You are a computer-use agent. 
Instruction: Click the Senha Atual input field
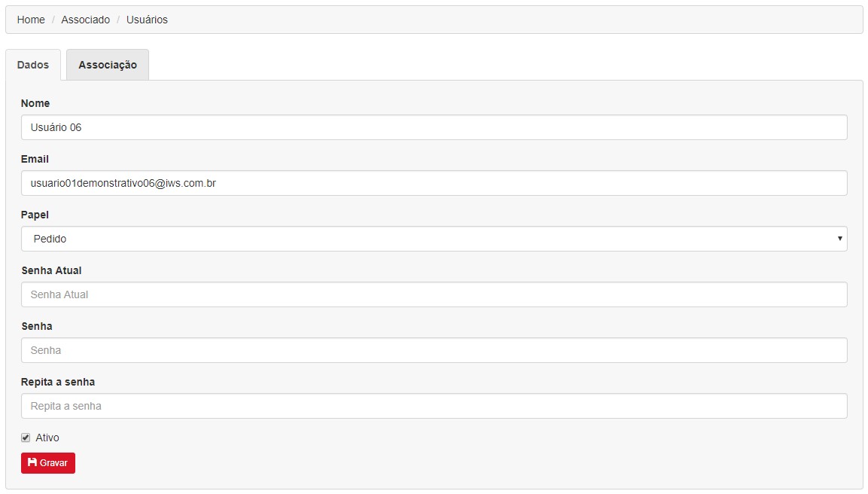pyautogui.click(x=434, y=294)
